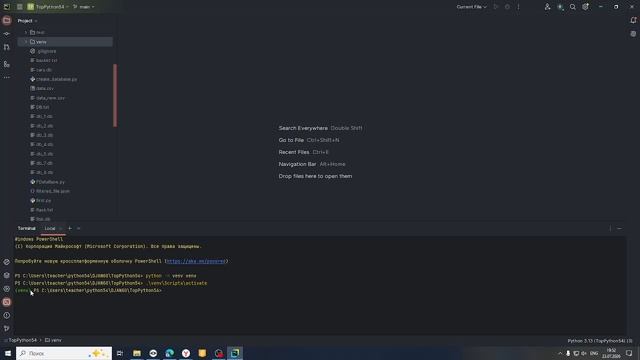Open Python Console tool window icon

pos(7,262)
